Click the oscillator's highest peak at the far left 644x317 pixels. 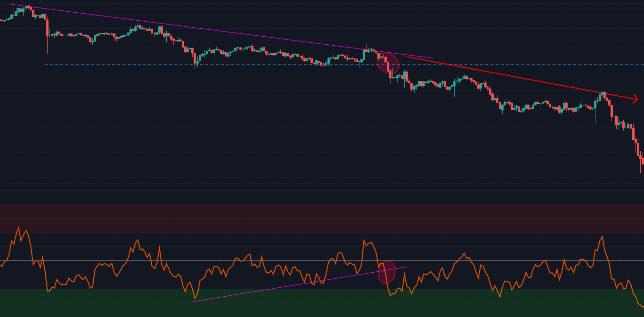(x=18, y=228)
